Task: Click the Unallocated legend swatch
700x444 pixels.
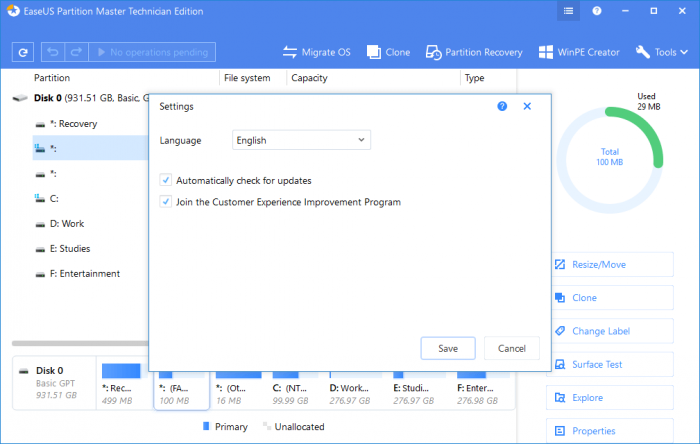Action: point(267,426)
